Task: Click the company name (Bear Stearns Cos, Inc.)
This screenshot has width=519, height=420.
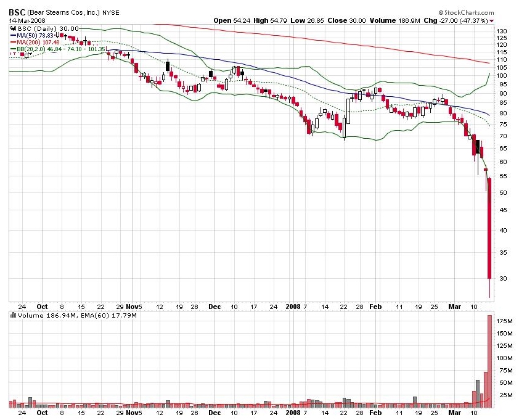Action: [63, 12]
